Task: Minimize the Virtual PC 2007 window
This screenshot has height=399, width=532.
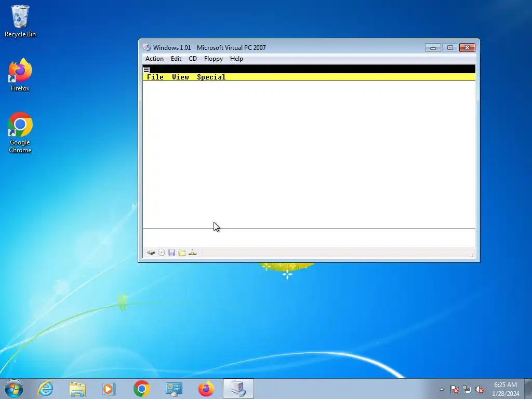Action: (x=433, y=47)
